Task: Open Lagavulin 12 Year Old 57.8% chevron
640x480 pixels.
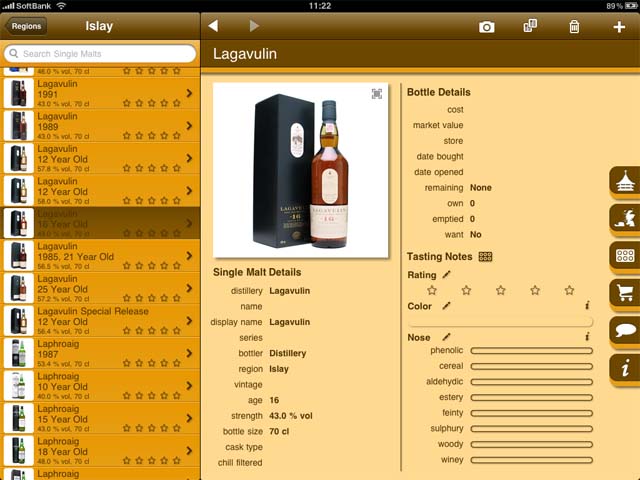Action: pyautogui.click(x=189, y=158)
